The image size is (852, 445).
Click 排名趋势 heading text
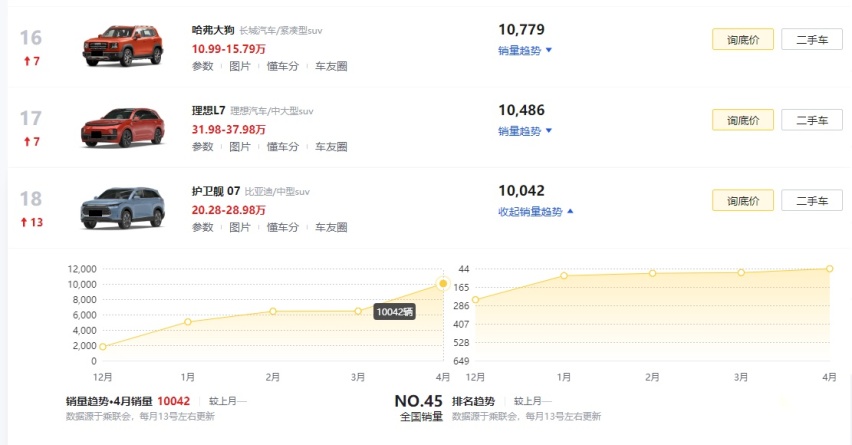click(473, 402)
